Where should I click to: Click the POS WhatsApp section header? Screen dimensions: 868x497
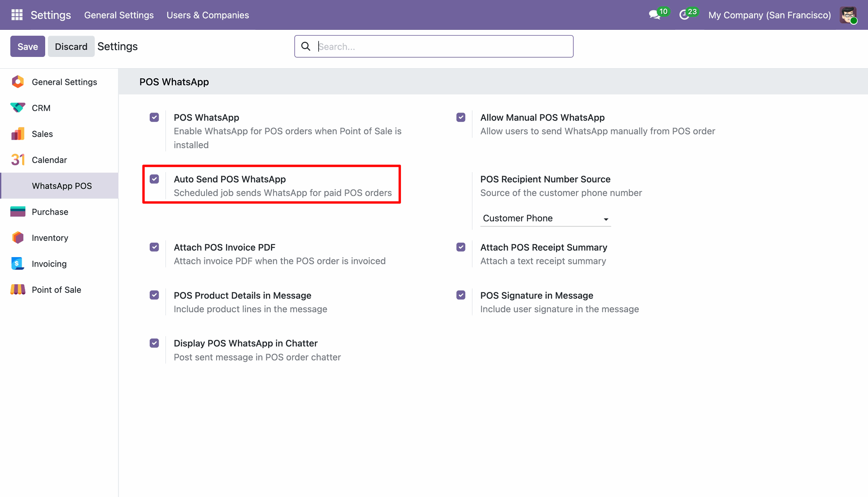click(174, 82)
